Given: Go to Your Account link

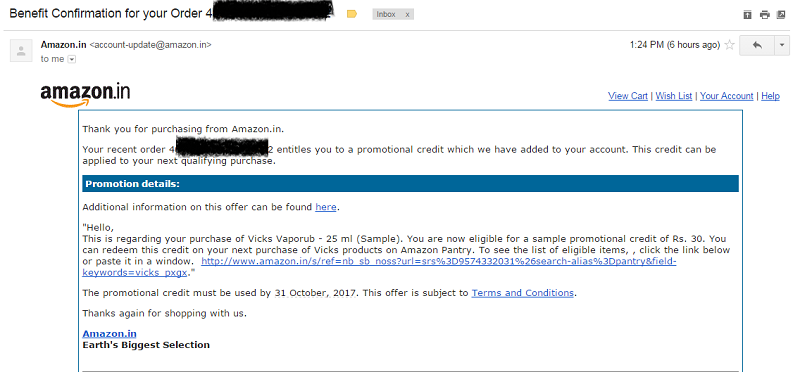Looking at the screenshot, I should pos(727,96).
